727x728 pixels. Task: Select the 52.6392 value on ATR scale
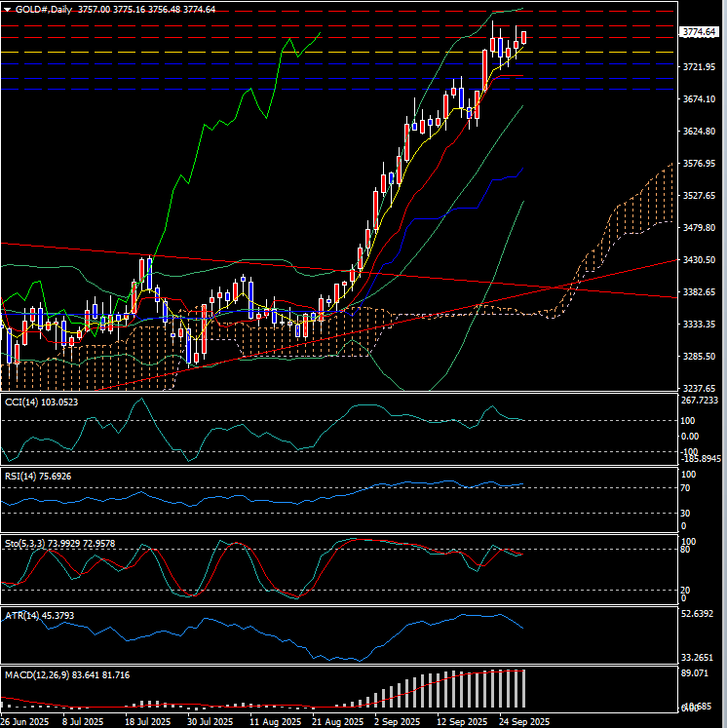(700, 615)
